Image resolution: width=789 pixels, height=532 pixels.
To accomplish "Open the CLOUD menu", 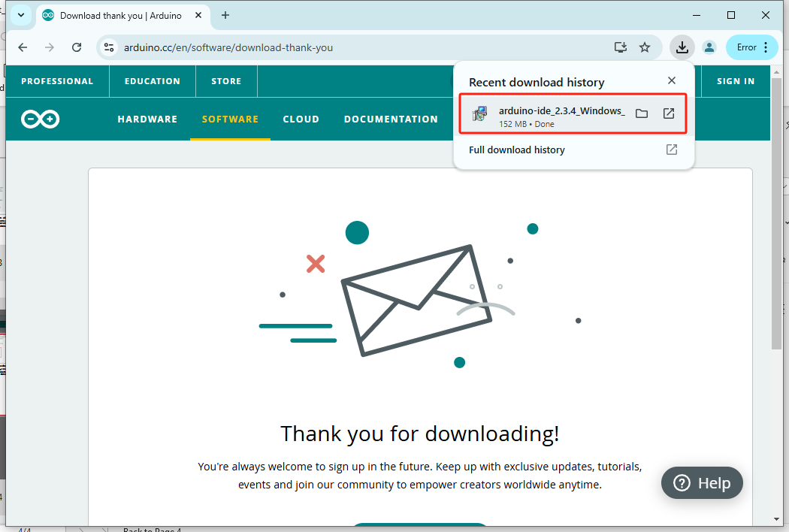I will click(x=301, y=119).
